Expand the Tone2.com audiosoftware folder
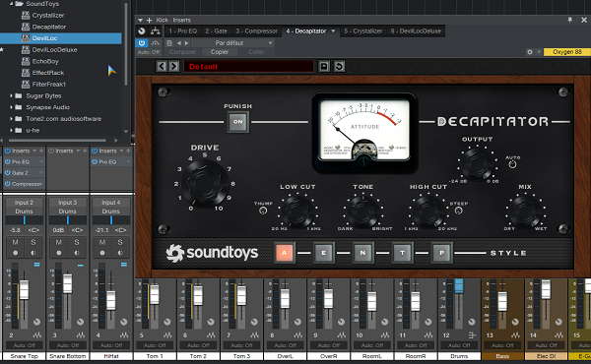This screenshot has width=591, height=364. tap(11, 119)
